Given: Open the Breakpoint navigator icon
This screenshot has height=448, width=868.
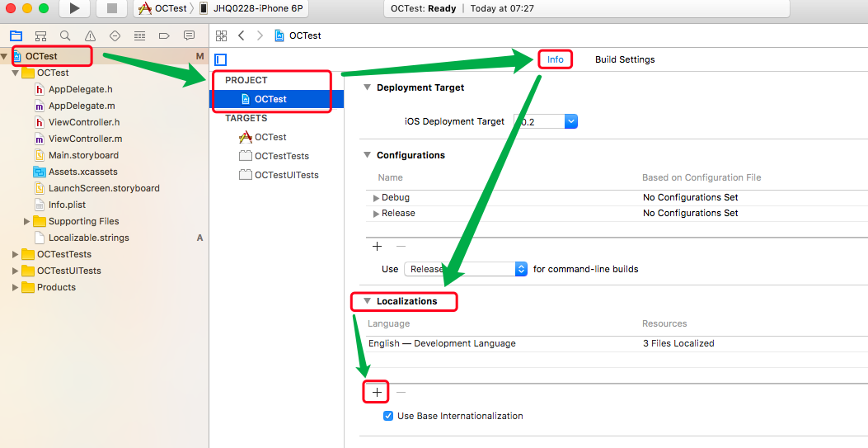Looking at the screenshot, I should (x=164, y=36).
